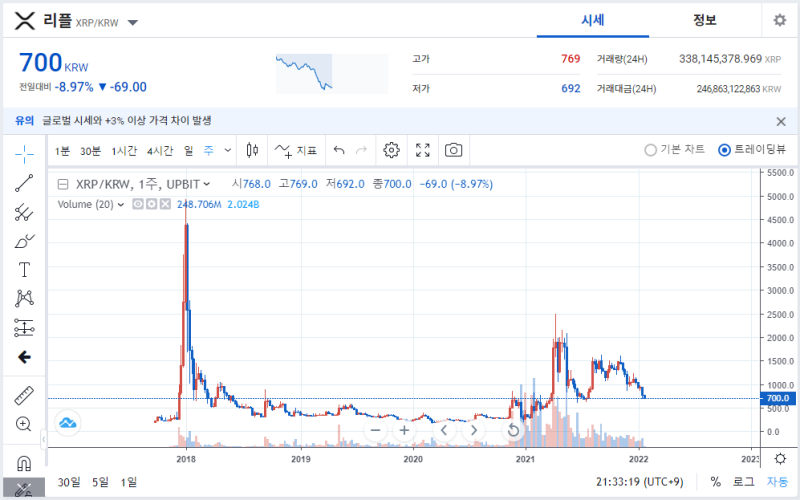Remove the Volume indicator

[165, 204]
